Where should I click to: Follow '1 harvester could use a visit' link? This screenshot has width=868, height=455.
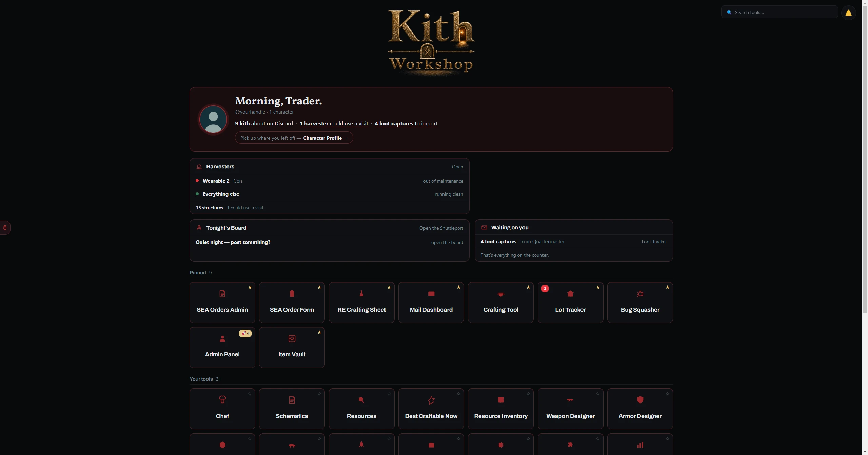click(x=334, y=124)
